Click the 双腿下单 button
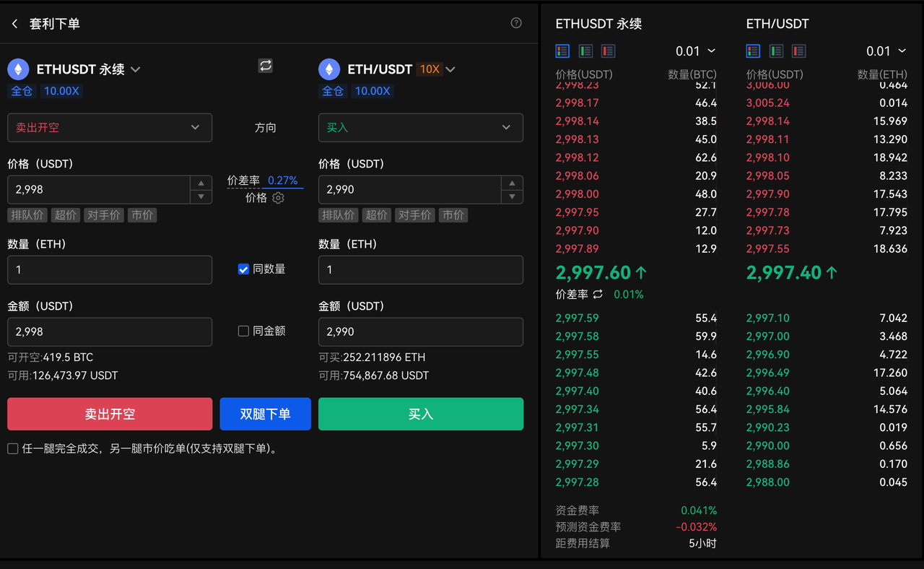 [x=266, y=414]
